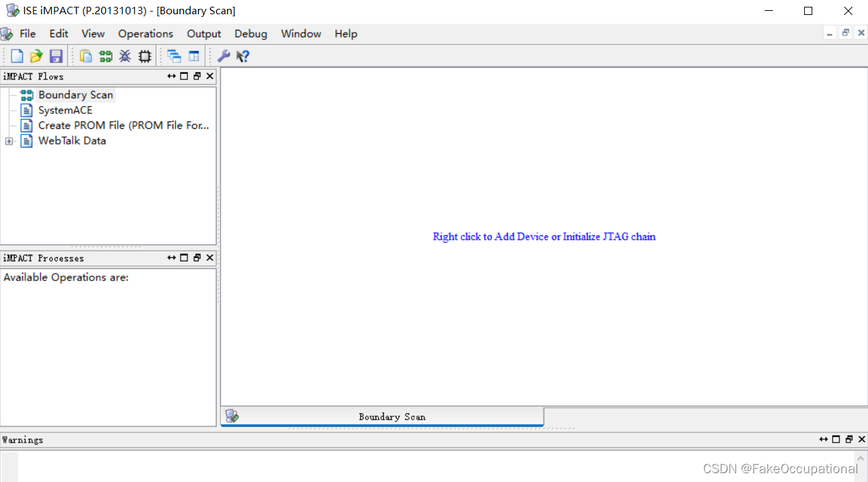Viewport: 868px width, 482px height.
Task: Close the iMPACT Flows panel
Action: tap(210, 76)
